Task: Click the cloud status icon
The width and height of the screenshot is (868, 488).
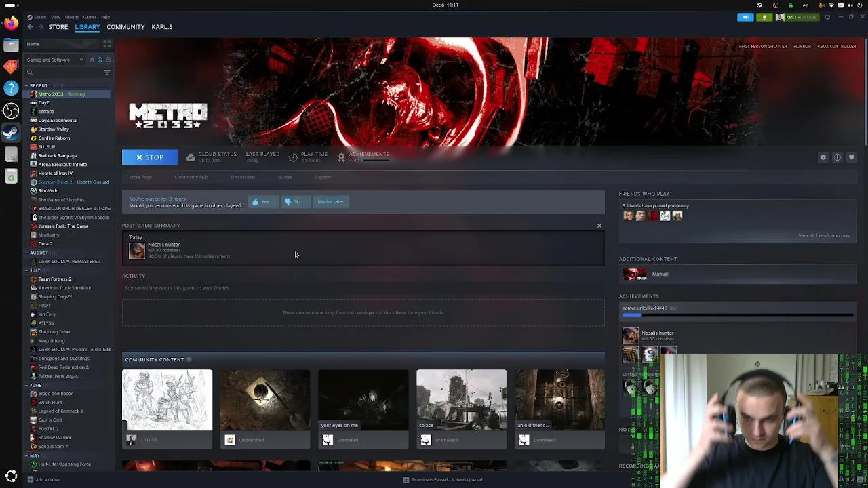Action: [191, 157]
